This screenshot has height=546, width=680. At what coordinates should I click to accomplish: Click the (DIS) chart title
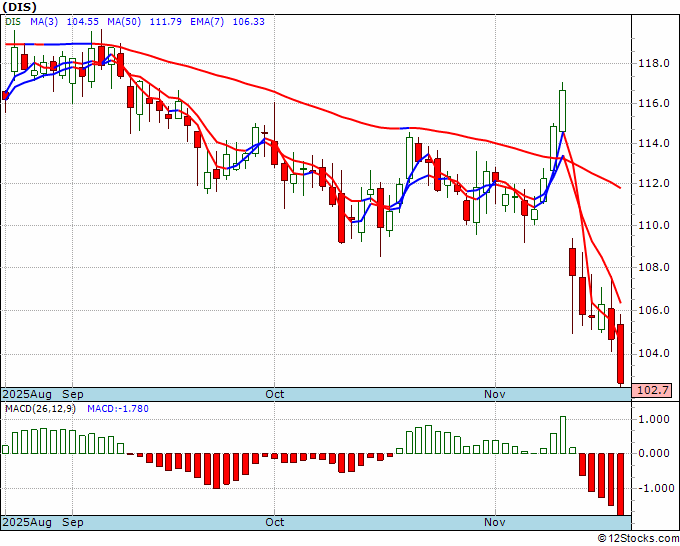20,7
